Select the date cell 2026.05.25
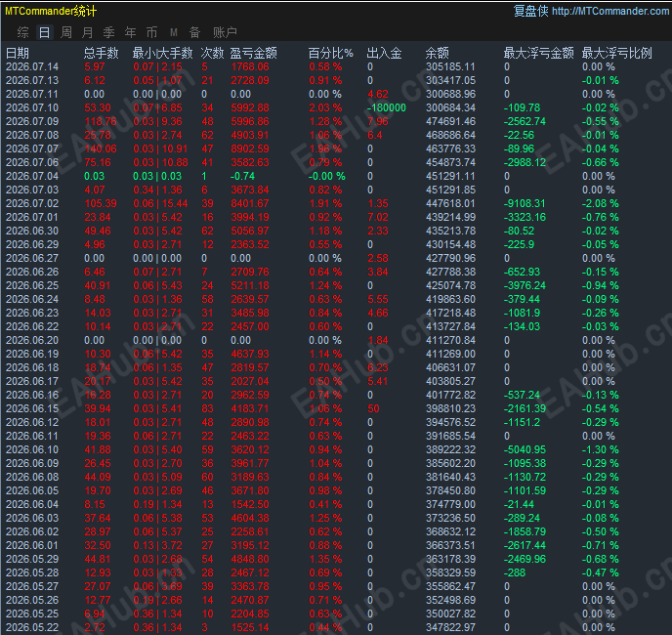This screenshot has width=672, height=635. [32, 614]
